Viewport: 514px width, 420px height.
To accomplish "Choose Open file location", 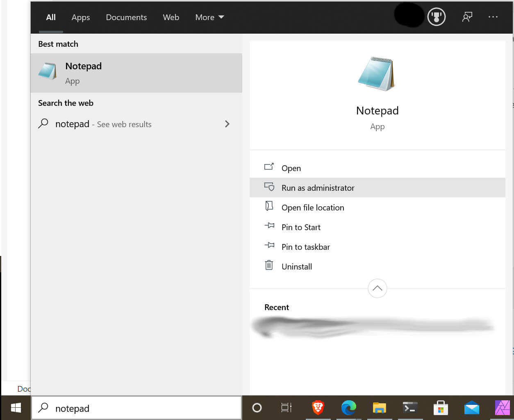I will [x=378, y=207].
